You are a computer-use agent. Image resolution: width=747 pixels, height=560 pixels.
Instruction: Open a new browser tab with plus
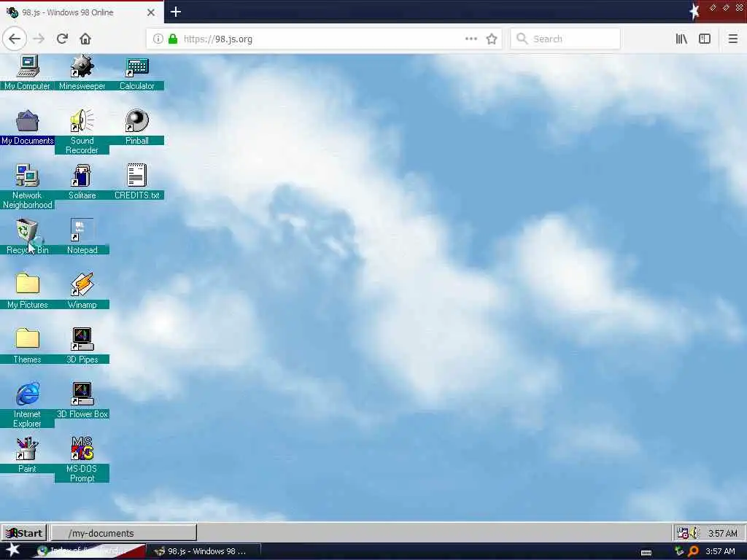coord(176,12)
